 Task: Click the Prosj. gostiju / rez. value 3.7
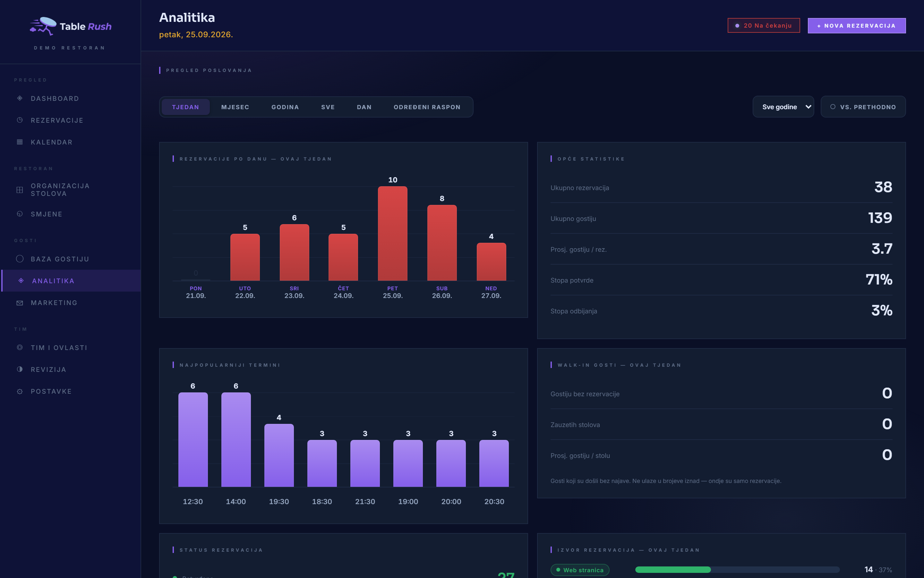pyautogui.click(x=882, y=249)
